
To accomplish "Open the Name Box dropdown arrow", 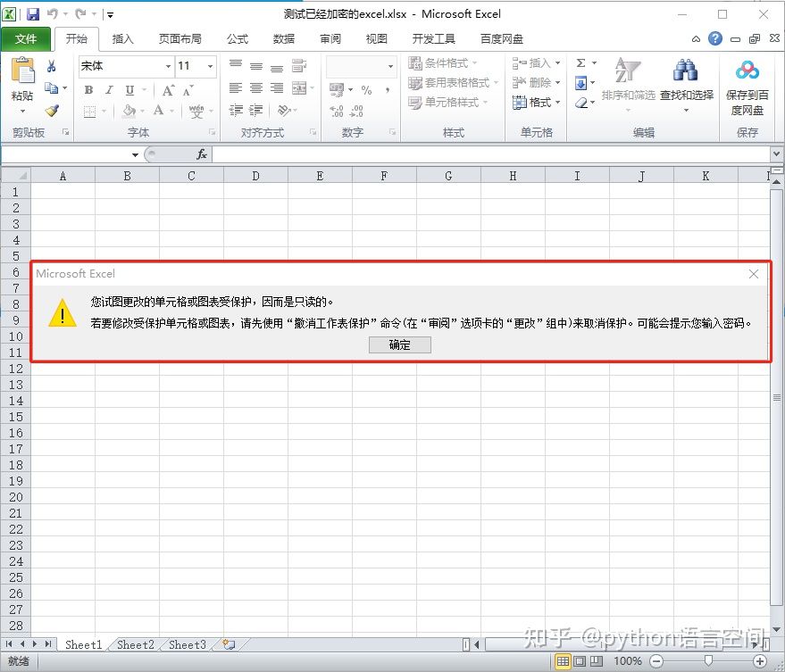I will pyautogui.click(x=135, y=155).
